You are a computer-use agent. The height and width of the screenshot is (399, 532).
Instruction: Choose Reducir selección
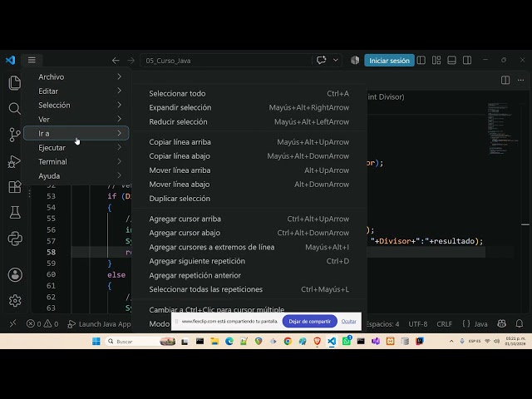click(249, 122)
